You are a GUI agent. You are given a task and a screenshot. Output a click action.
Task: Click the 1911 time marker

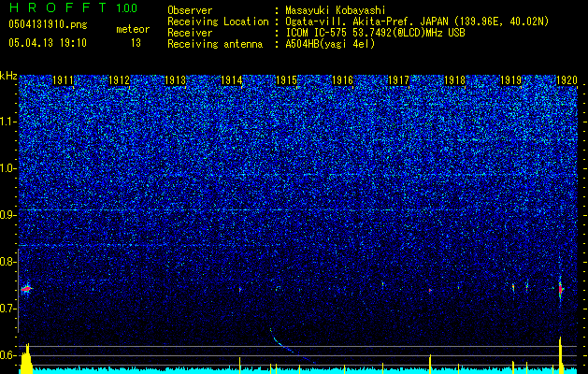click(63, 80)
